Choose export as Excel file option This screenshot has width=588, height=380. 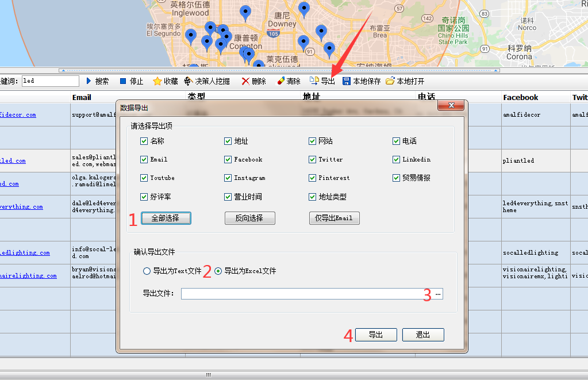[218, 271]
